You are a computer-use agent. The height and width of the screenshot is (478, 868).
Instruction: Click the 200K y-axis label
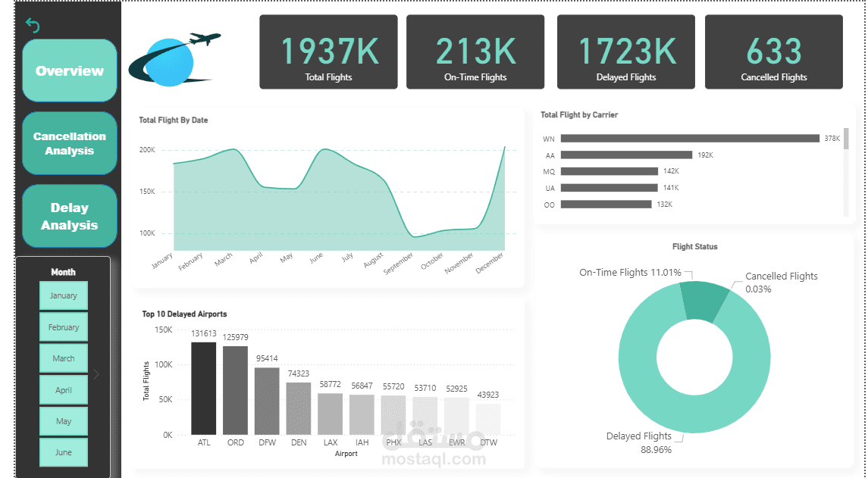[x=147, y=150]
